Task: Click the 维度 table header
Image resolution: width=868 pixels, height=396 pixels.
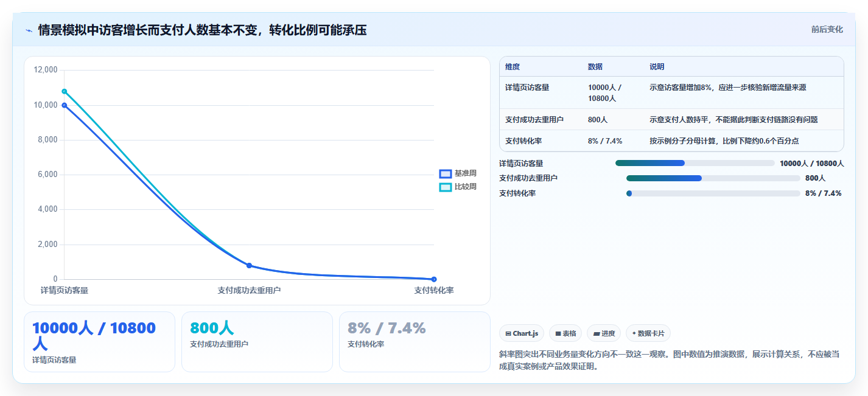Action: click(513, 67)
